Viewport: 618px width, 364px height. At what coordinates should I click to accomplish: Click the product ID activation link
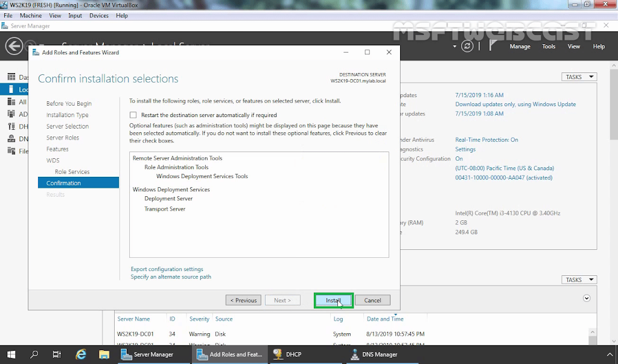tap(504, 177)
